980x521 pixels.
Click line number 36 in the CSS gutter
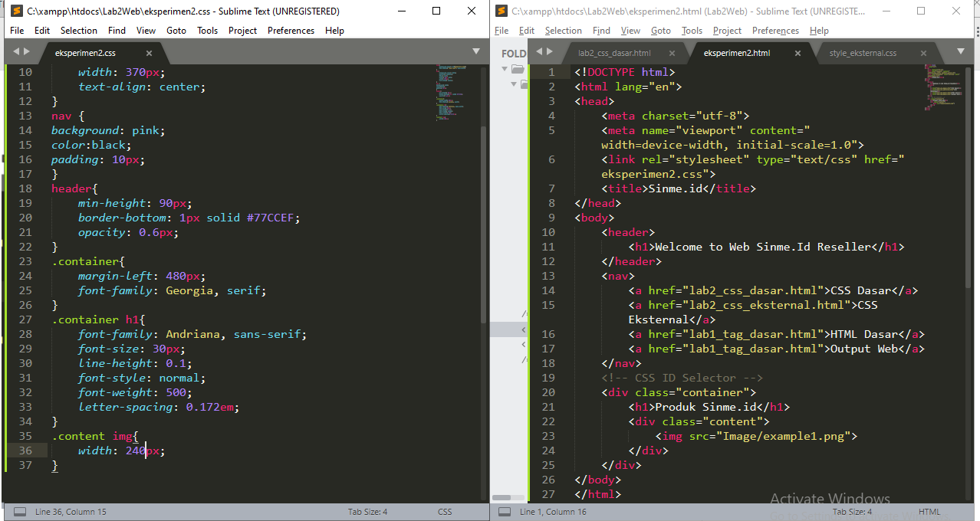coord(25,451)
